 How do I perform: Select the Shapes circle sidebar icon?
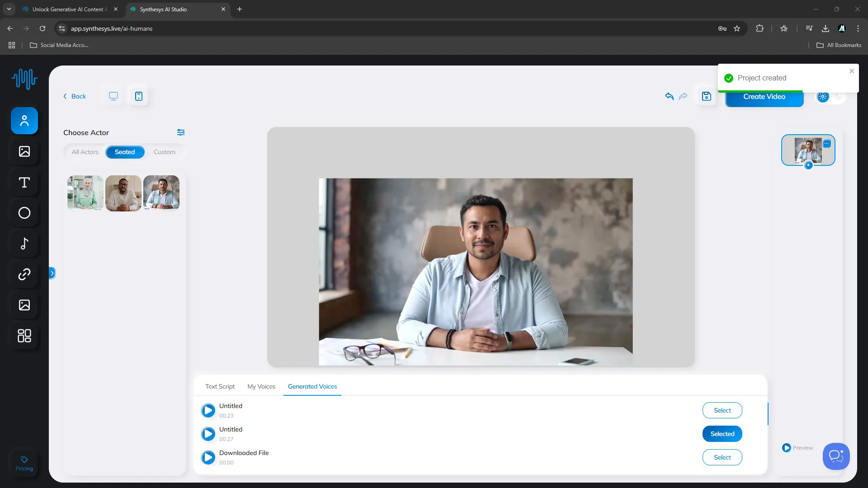click(x=24, y=213)
